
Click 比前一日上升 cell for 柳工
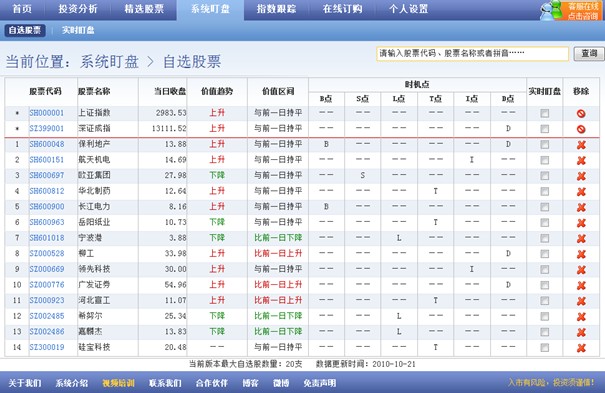point(278,253)
